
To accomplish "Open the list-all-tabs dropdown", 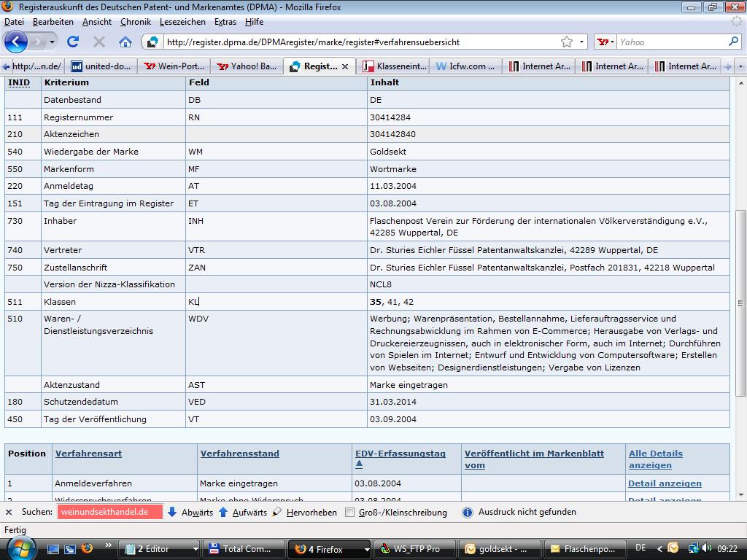I will coord(740,66).
